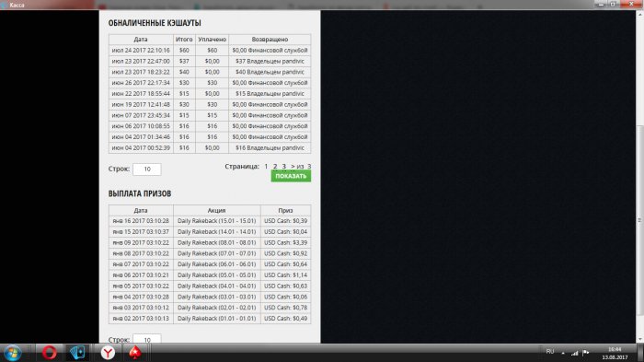
Task: Click the taskbar clock date
Action: tap(615, 357)
